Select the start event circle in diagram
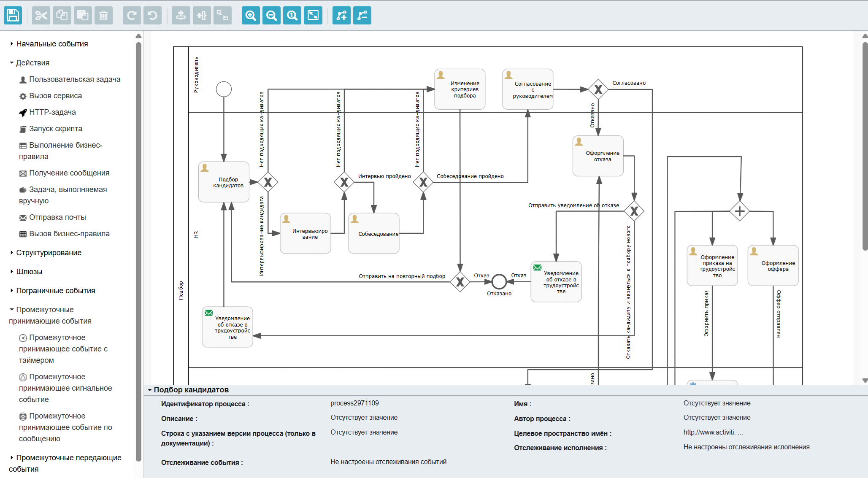The image size is (868, 478). 224,89
